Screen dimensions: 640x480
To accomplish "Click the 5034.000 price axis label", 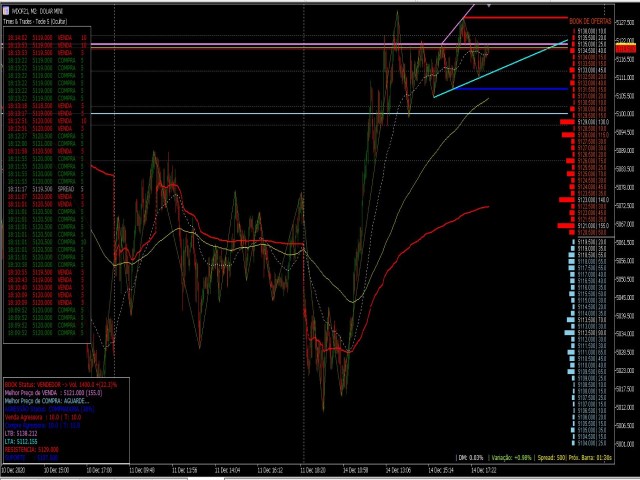I will point(626,334).
